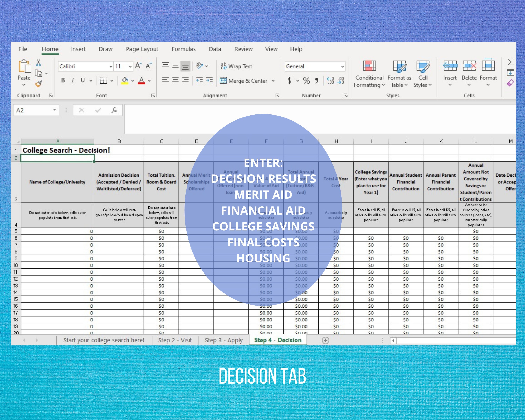Toggle underline formatting
This screenshot has height=420, width=525.
tap(82, 80)
